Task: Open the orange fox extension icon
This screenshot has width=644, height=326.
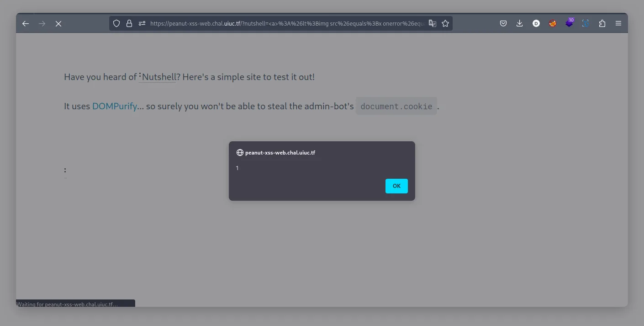Action: point(553,23)
